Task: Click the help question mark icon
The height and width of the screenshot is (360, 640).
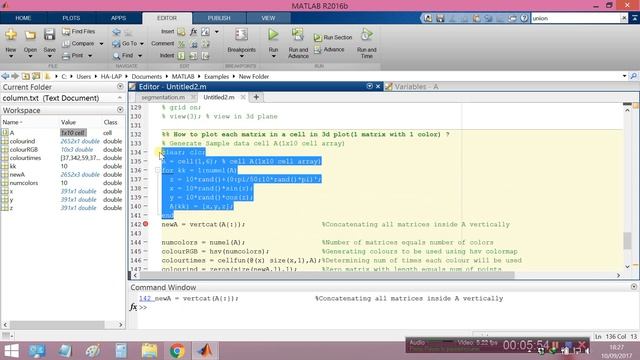Action: point(524,18)
